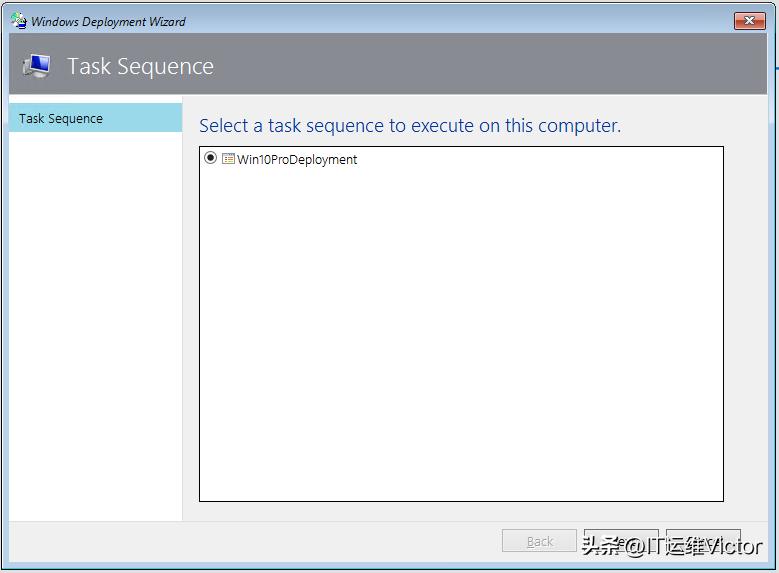Click the task sequence icon beside Win10ProDeployment
Screen dimensions: 779x573
[x=228, y=159]
